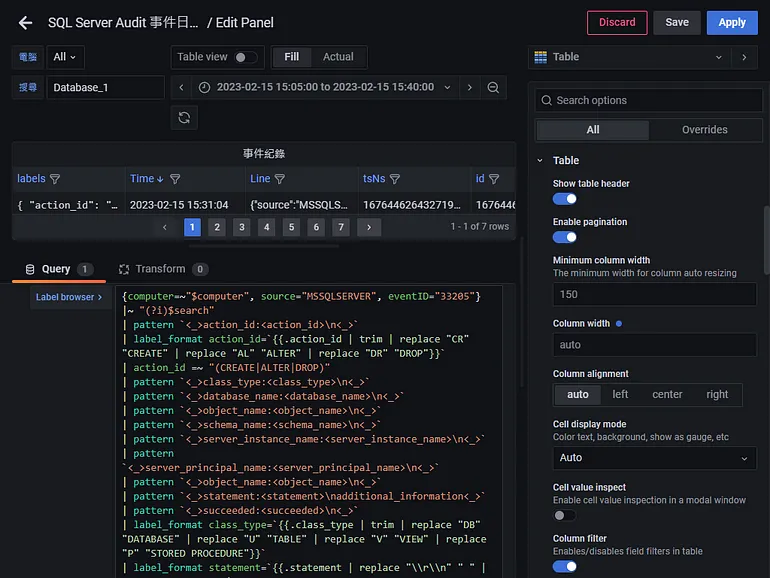This screenshot has width=770, height=578.
Task: Click the Database_1 search input
Action: 106,87
